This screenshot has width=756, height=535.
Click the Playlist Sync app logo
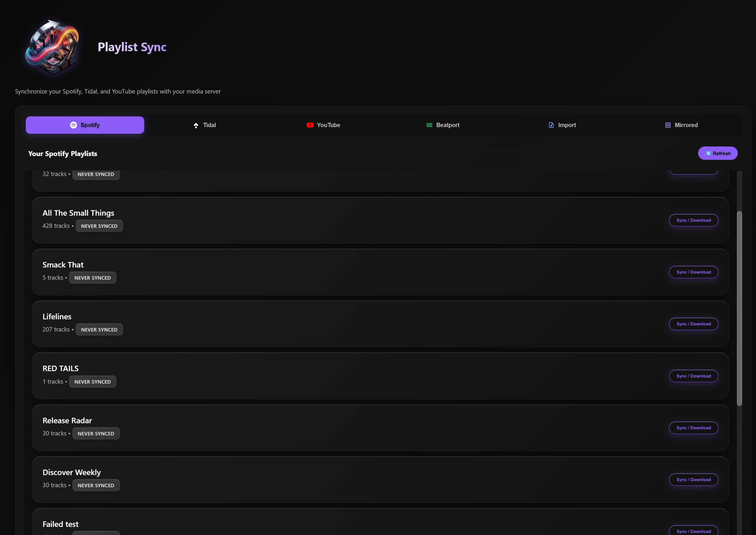53,47
